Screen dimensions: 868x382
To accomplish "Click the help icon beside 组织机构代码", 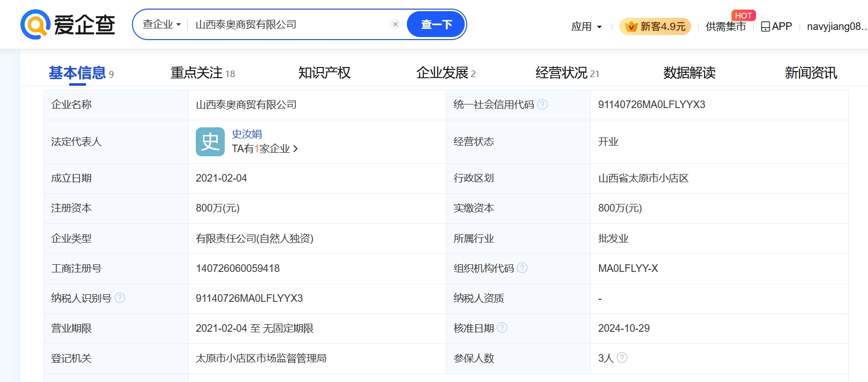I will click(x=522, y=268).
